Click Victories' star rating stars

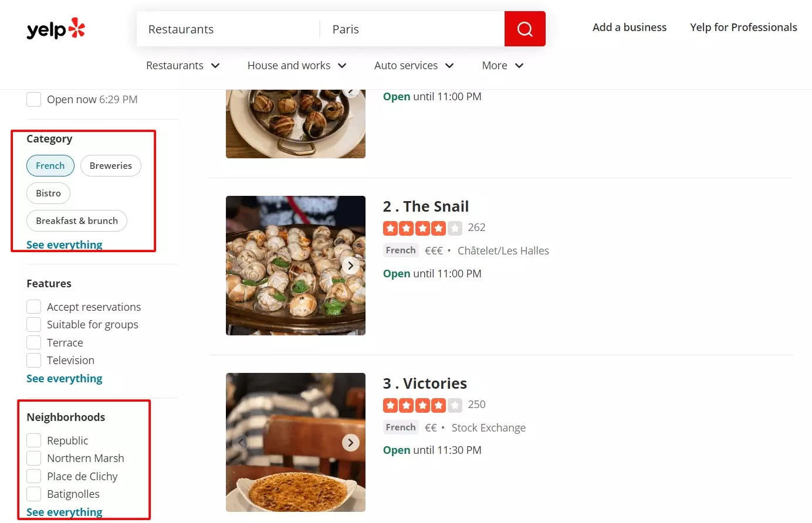423,405
